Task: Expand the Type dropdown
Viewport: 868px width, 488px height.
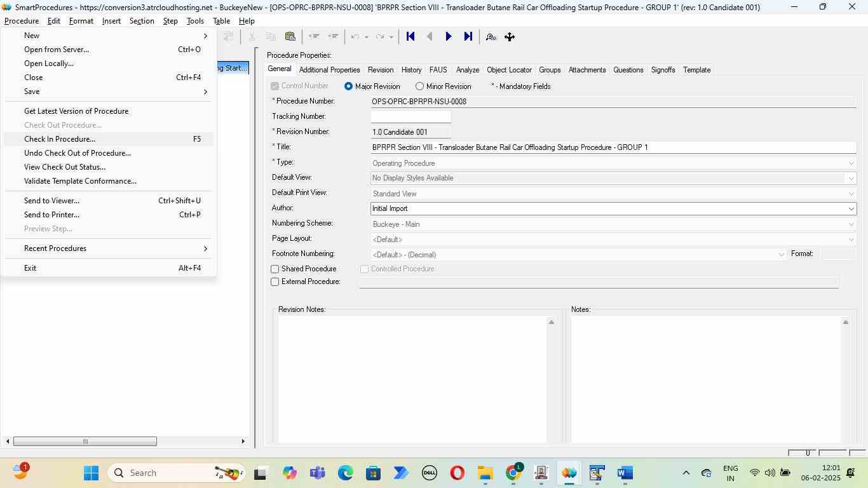Action: point(851,163)
